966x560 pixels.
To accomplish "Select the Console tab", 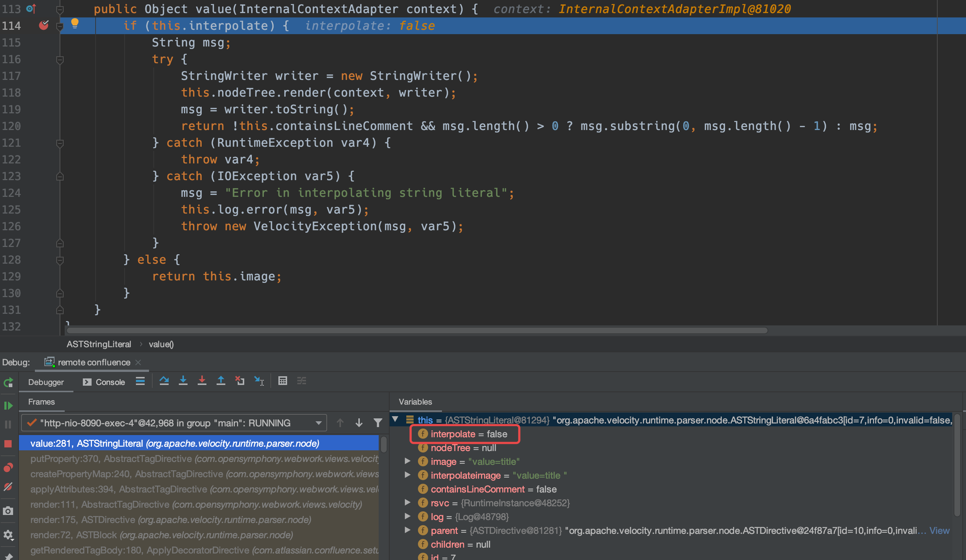I will (x=104, y=381).
